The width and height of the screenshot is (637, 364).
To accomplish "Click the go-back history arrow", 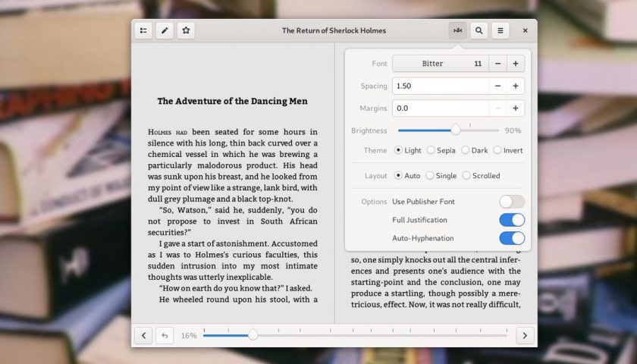I will pos(165,335).
